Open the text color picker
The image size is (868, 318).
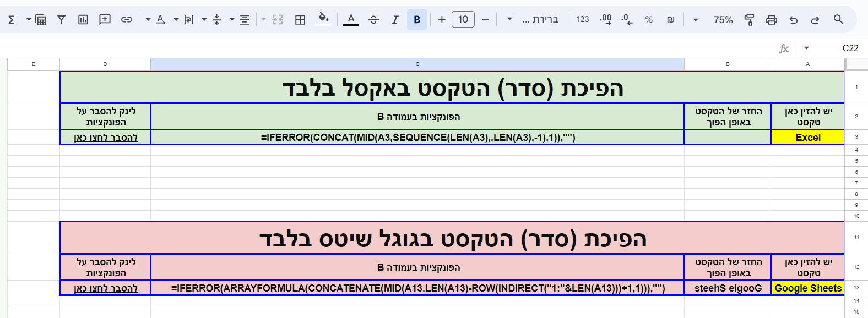351,20
